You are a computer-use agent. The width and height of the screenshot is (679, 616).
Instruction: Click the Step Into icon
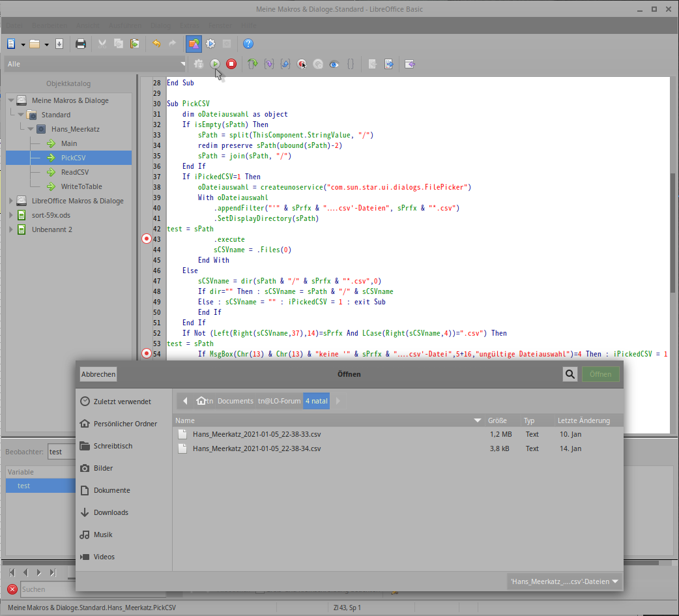tap(269, 64)
